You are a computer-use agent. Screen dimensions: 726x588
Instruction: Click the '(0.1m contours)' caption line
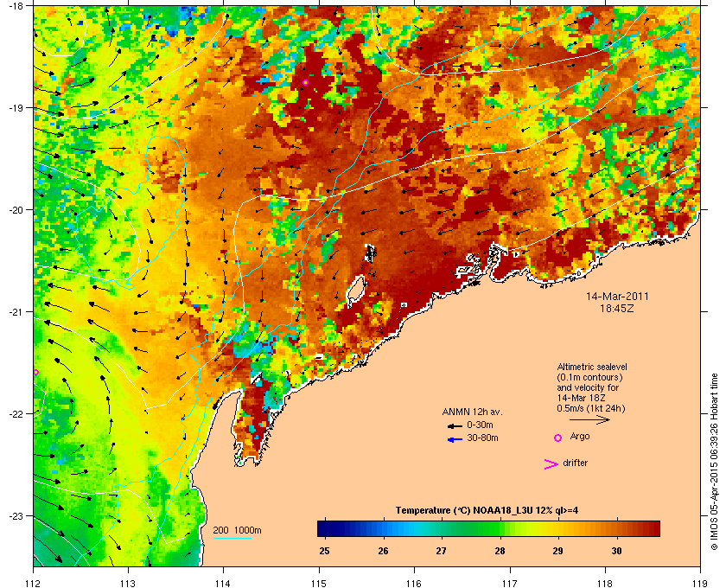coord(589,377)
